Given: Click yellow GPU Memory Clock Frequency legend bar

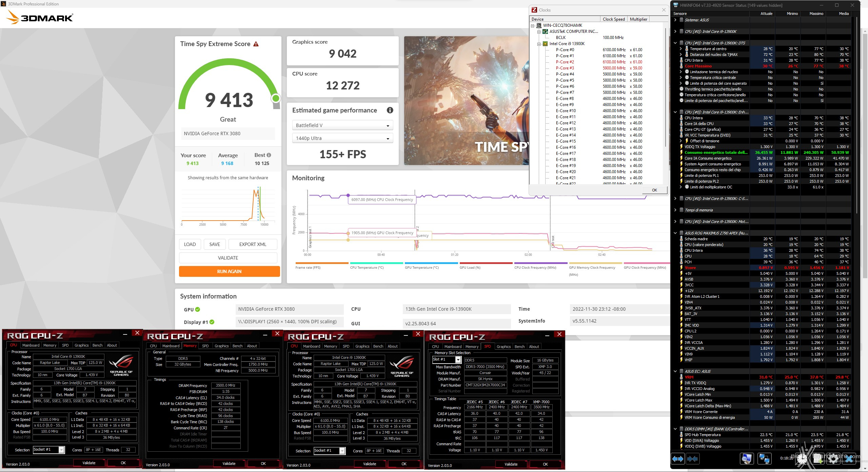Looking at the screenshot, I should pos(595,263).
